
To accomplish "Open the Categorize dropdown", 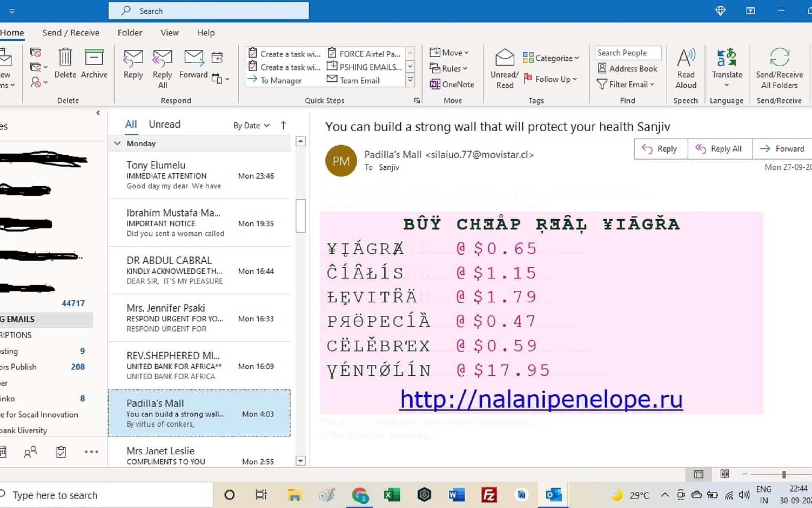I will (x=551, y=58).
